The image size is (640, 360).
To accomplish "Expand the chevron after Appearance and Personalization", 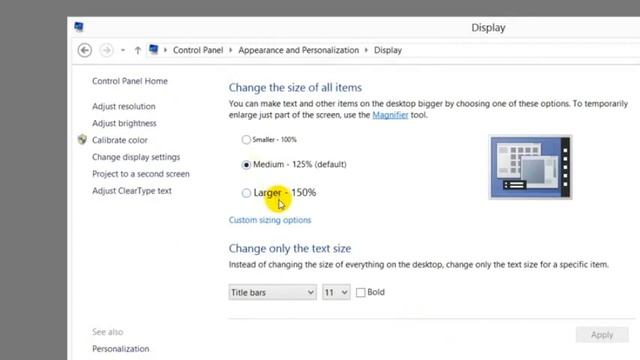I will (366, 50).
